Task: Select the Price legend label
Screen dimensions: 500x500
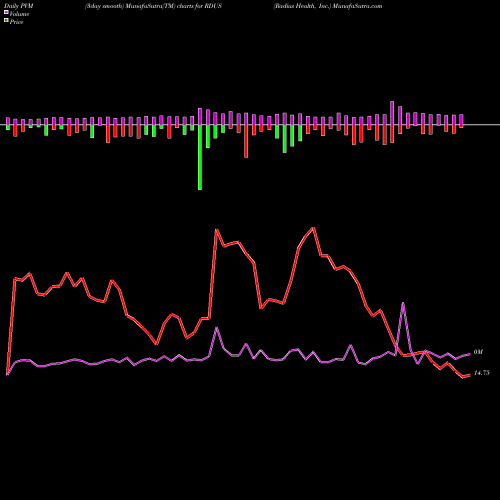Action: [16, 22]
